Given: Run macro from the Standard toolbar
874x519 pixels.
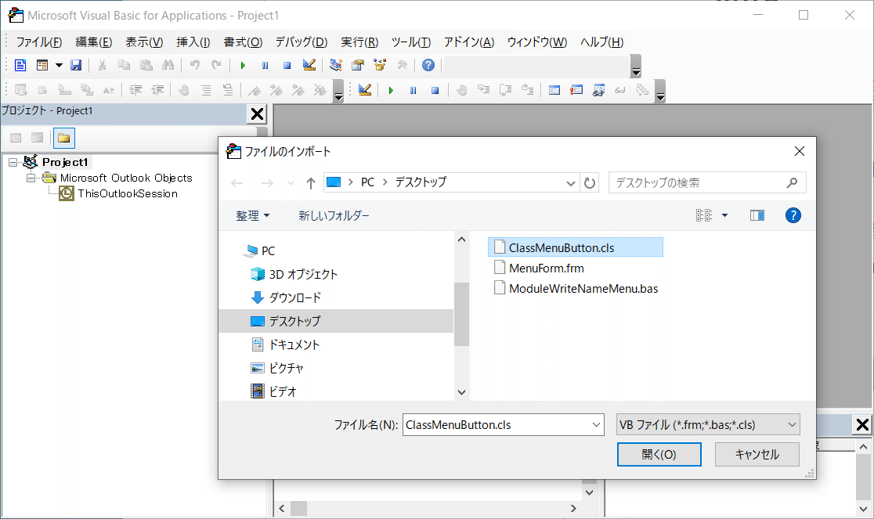Looking at the screenshot, I should click(242, 65).
